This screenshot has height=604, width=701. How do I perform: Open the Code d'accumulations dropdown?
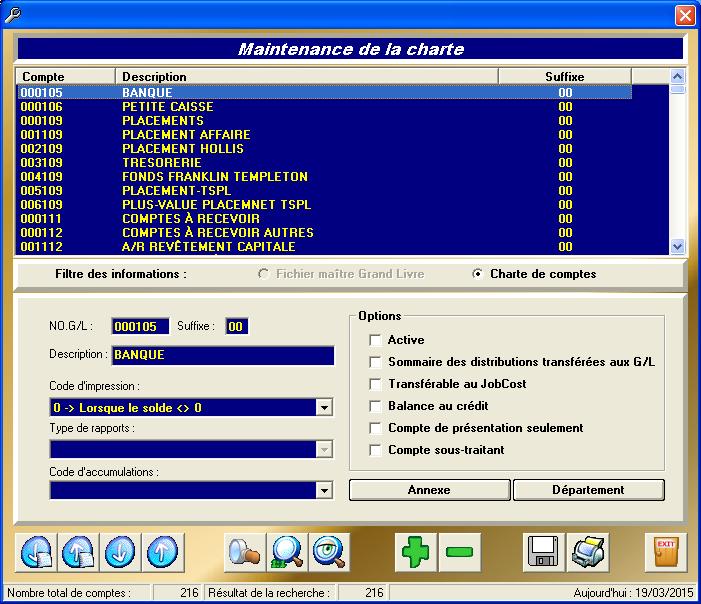click(x=324, y=490)
